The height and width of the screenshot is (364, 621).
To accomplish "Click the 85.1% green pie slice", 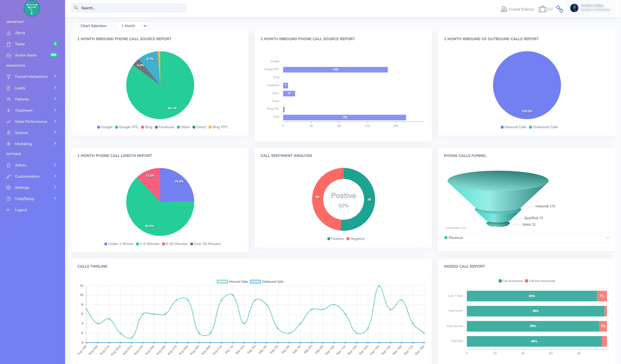I will coord(159,96).
